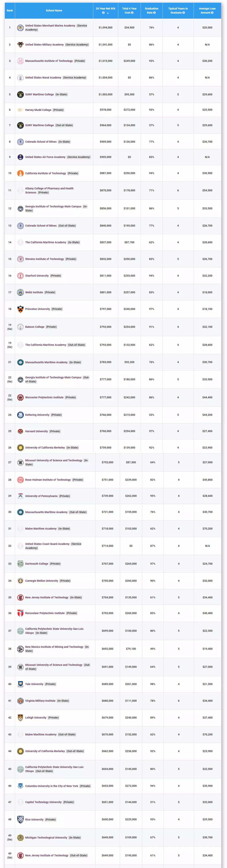Sort table by Rank column header
This screenshot has height=868, width=227.
pyautogui.click(x=10, y=11)
